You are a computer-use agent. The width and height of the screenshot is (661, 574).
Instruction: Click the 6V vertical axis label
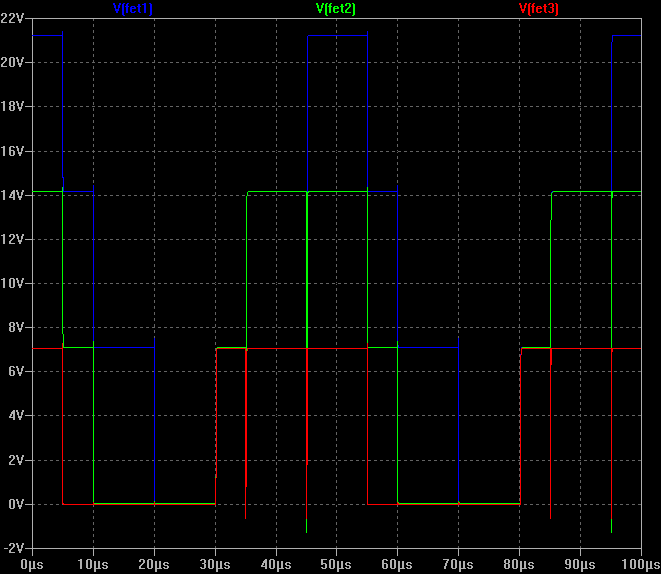click(x=16, y=371)
